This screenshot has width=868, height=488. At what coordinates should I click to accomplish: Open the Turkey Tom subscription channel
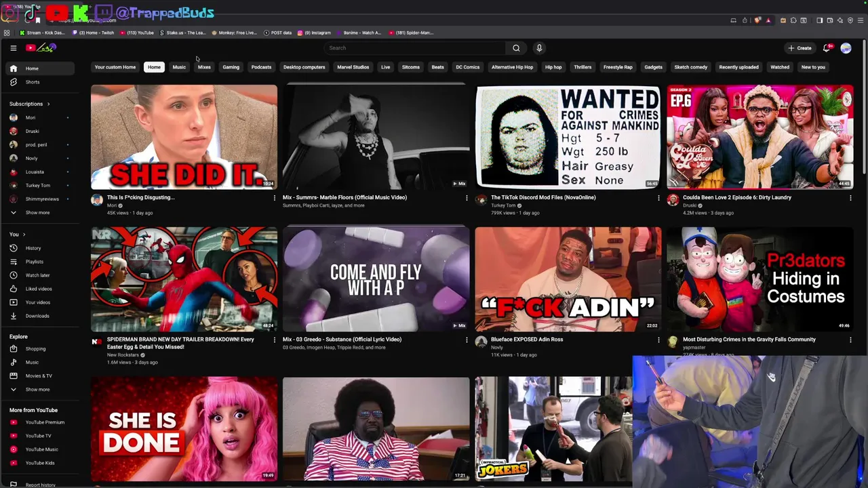41,186
